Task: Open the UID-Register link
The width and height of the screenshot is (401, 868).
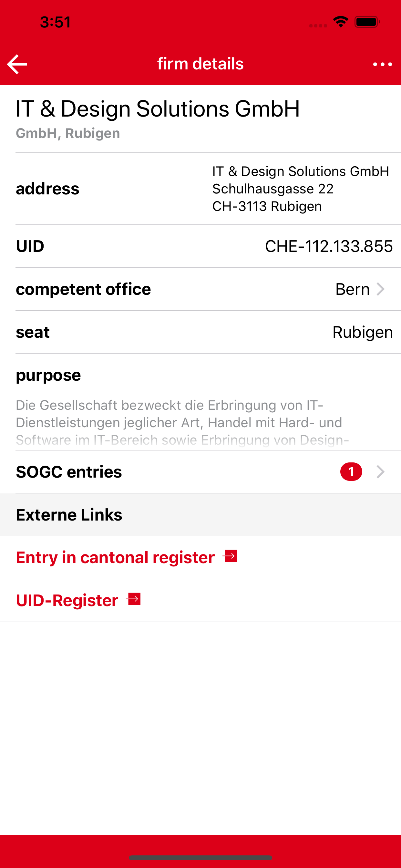Action: pos(67,600)
